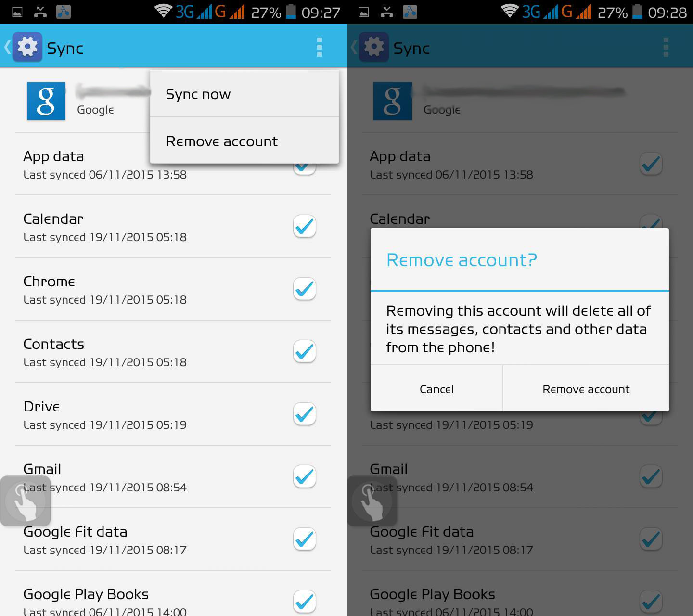Select the Google Play Books label in left screen

[x=86, y=595]
